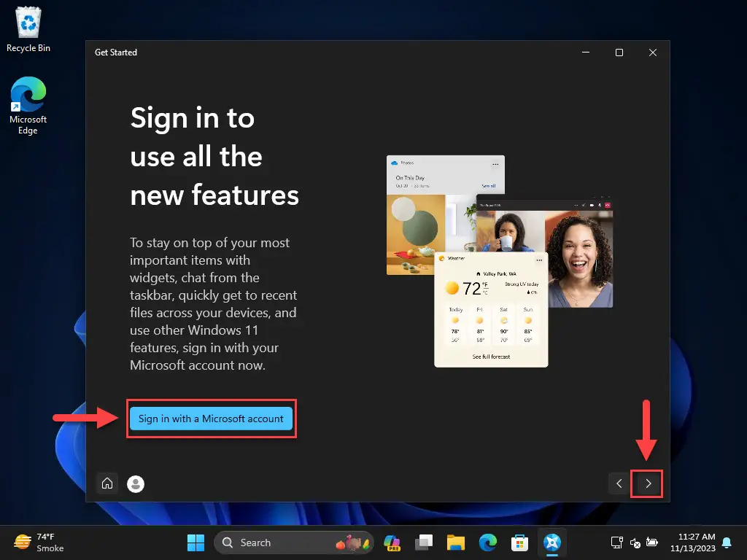Open Task View on the taskbar
The height and width of the screenshot is (560, 747).
coord(424,542)
